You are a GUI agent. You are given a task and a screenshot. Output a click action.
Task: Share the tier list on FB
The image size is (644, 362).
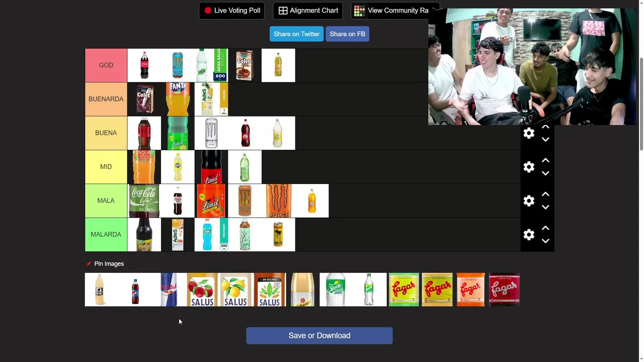347,34
